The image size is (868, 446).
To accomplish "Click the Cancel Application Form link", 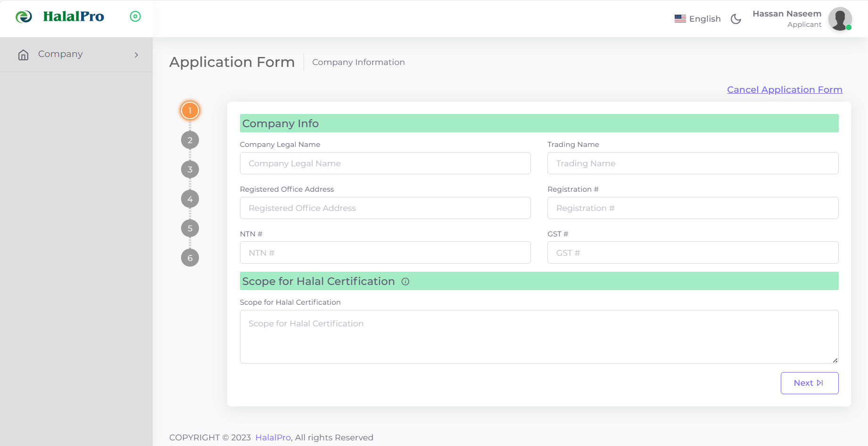I will tap(784, 89).
